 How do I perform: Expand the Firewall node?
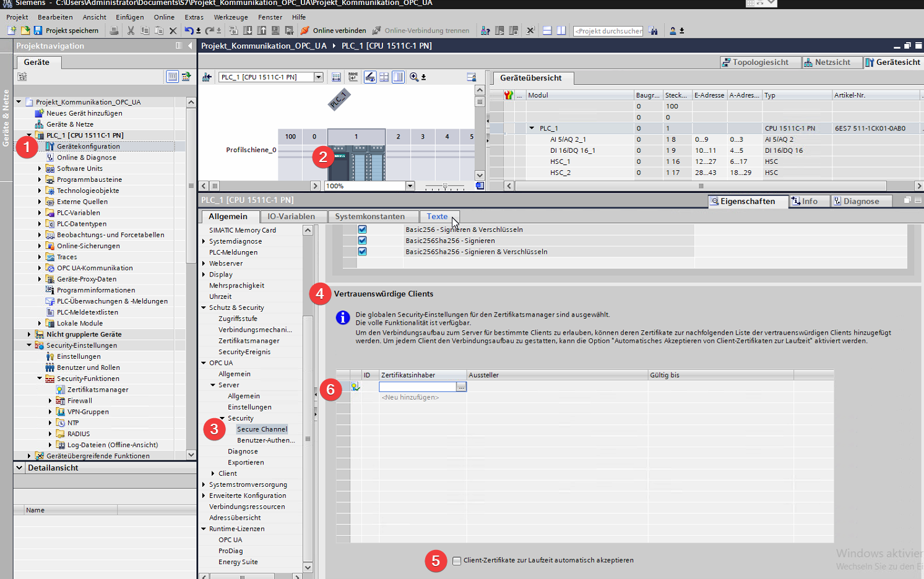50,401
